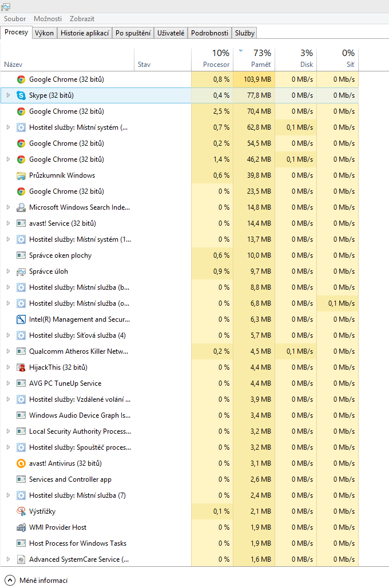Viewport: 389px width, 588px height.
Task: Select the Hostitel služby: Místní služba (b... row
Action: point(180,287)
